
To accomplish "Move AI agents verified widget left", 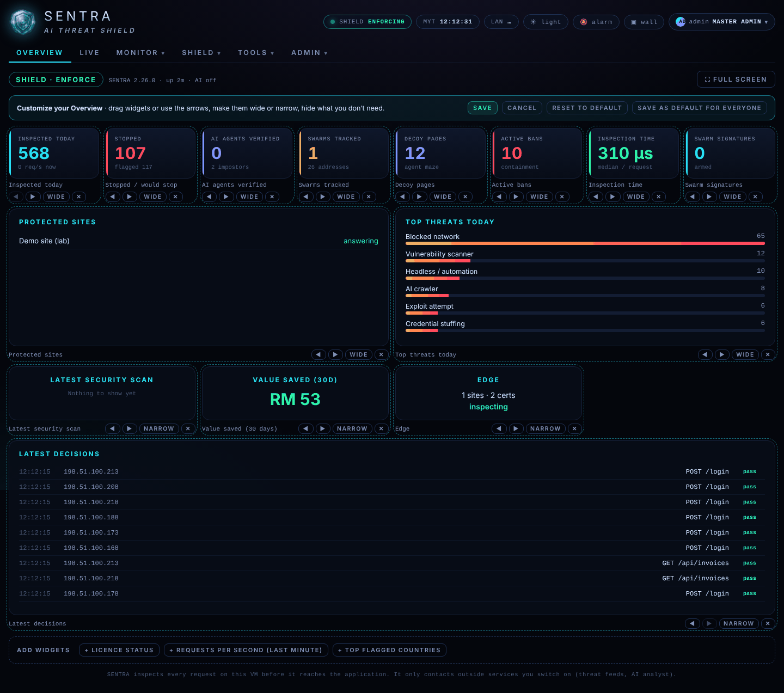I will (x=210, y=197).
